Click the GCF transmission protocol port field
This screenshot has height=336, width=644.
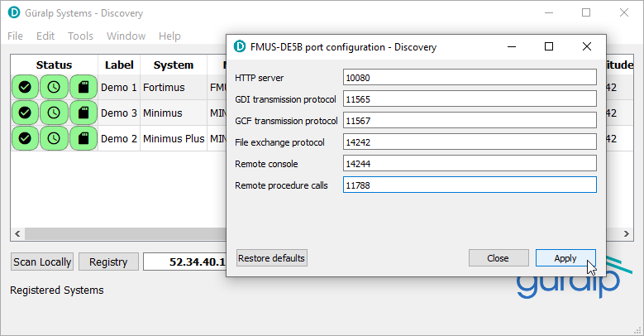point(470,121)
